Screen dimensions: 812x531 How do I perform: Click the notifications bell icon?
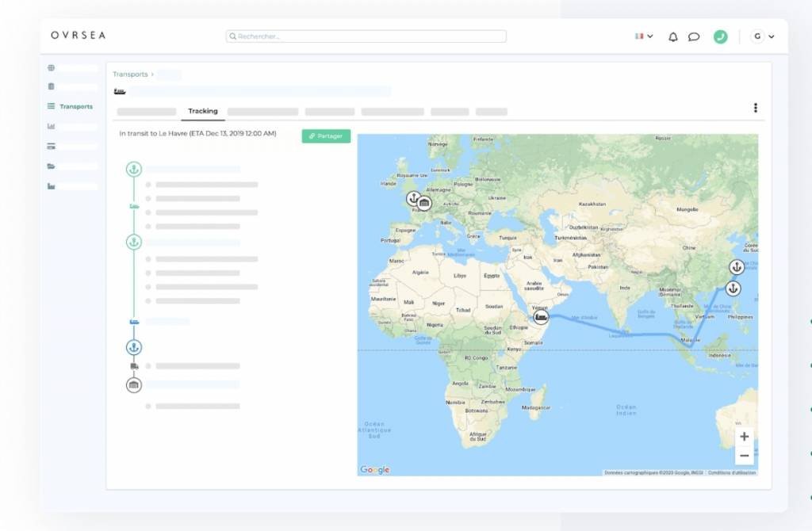[672, 36]
